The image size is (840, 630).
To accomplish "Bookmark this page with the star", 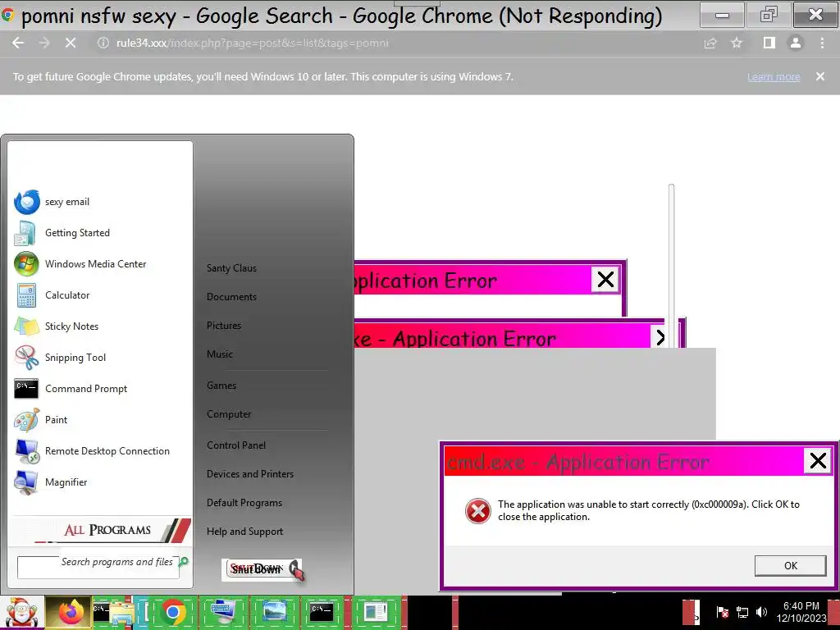I will [737, 43].
